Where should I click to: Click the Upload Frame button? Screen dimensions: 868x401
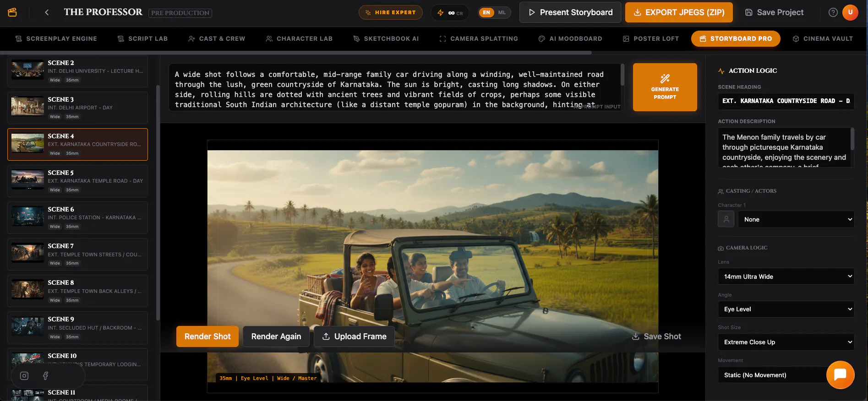tap(354, 336)
